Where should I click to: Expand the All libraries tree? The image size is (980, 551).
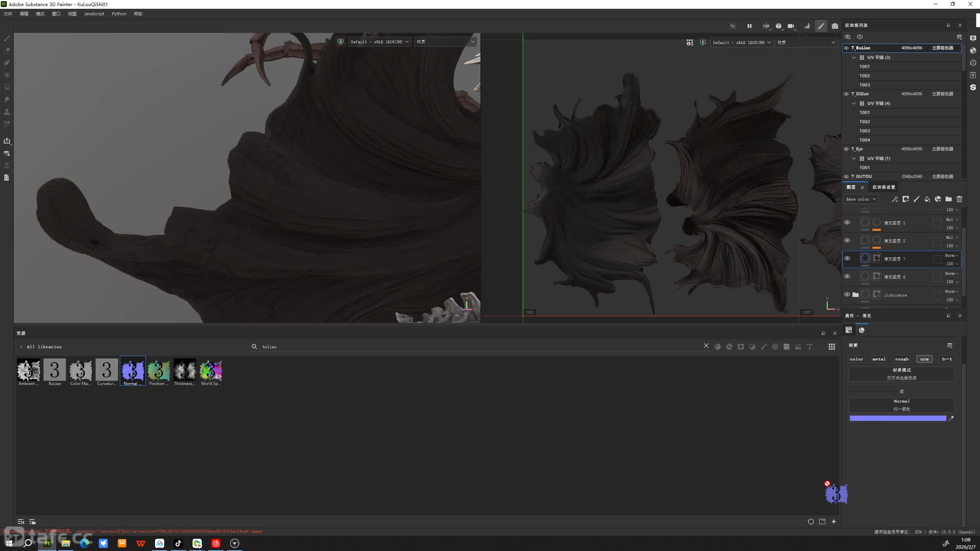[x=21, y=347]
